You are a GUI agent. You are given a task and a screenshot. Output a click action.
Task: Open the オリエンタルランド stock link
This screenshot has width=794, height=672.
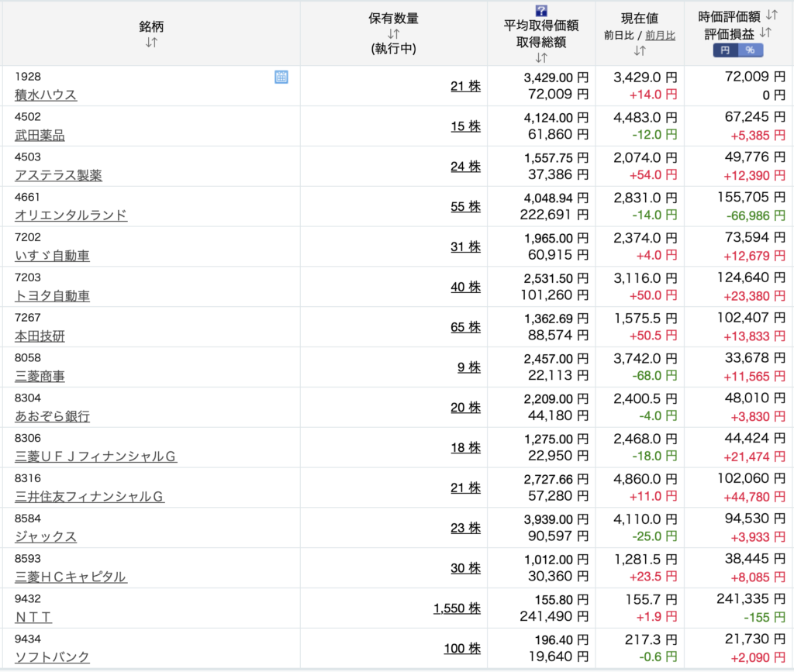(x=71, y=215)
